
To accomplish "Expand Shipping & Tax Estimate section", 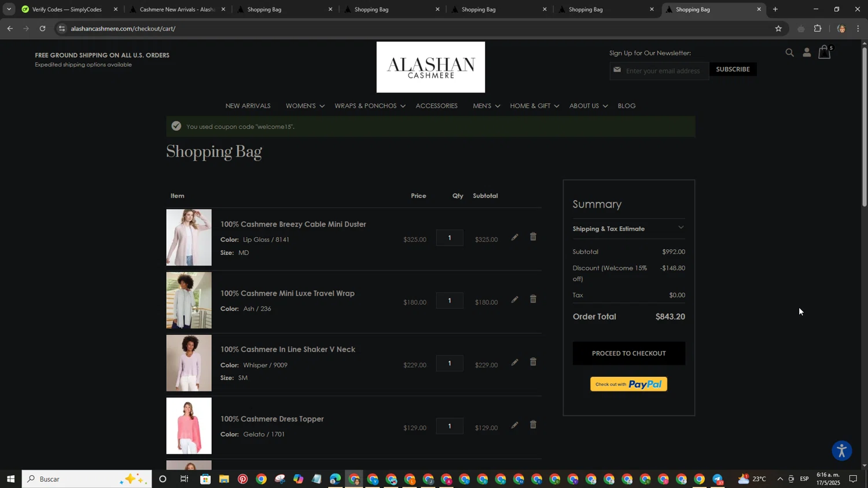I will [x=628, y=229].
